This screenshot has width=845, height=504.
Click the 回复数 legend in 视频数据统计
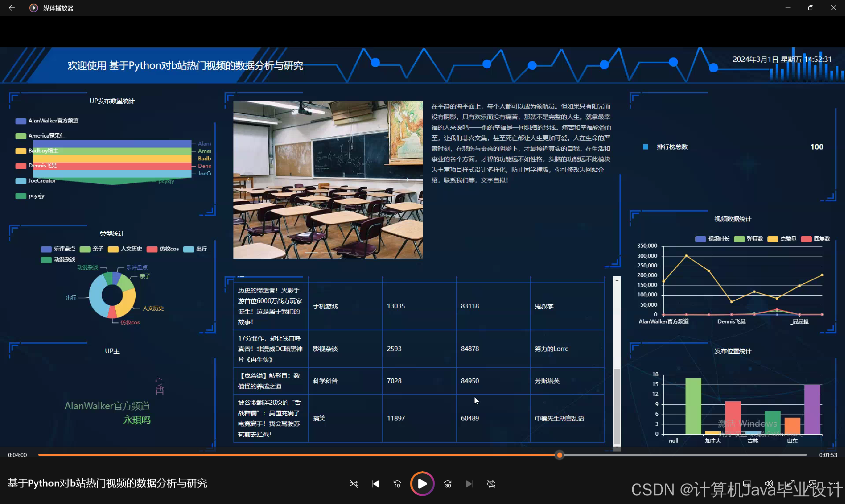815,239
